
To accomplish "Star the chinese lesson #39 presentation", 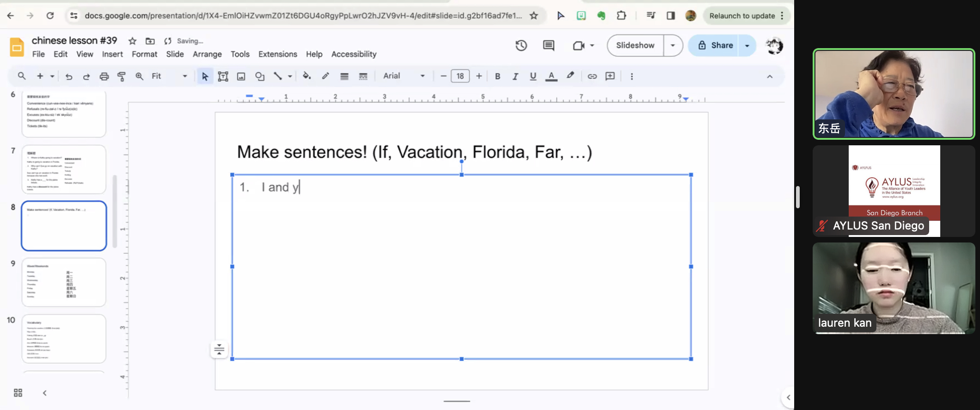I will [x=132, y=41].
